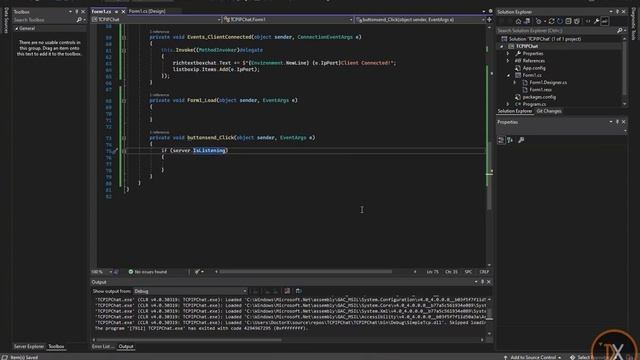
Task: Open the Error List tab
Action: pyautogui.click(x=102, y=347)
